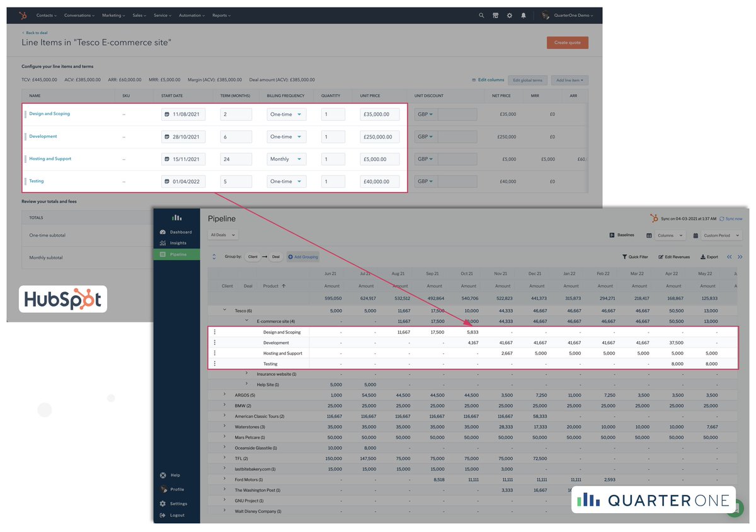Open the Sales menu in HubSpot
Image resolution: width=756 pixels, height=532 pixels.
(139, 15)
